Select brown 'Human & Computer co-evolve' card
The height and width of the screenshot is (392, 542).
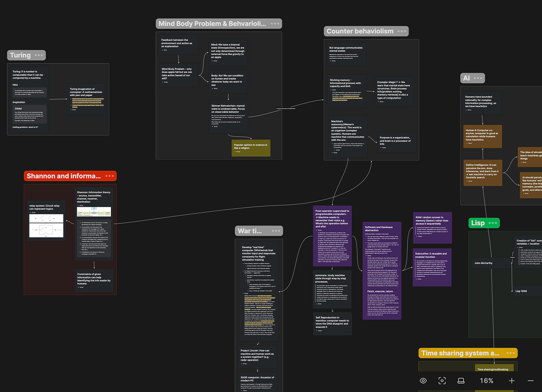[482, 136]
